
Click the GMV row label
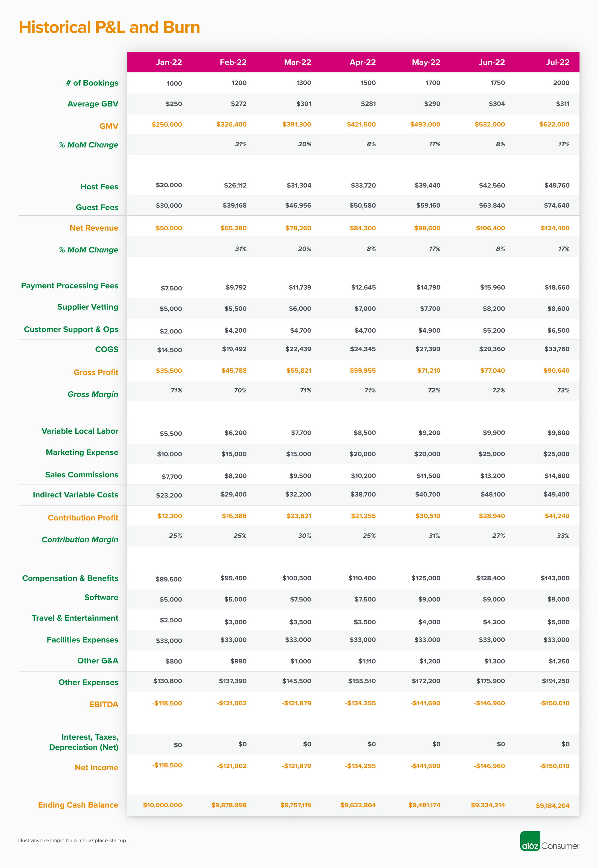coord(109,126)
